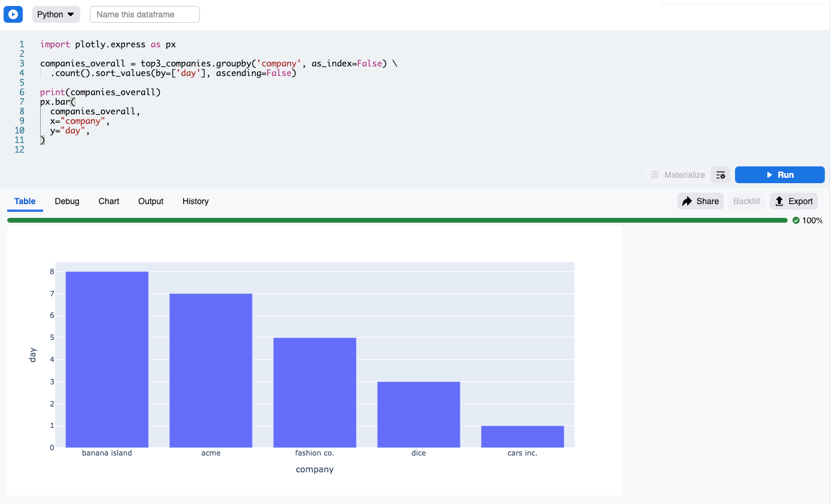Select the History tab

tap(195, 201)
